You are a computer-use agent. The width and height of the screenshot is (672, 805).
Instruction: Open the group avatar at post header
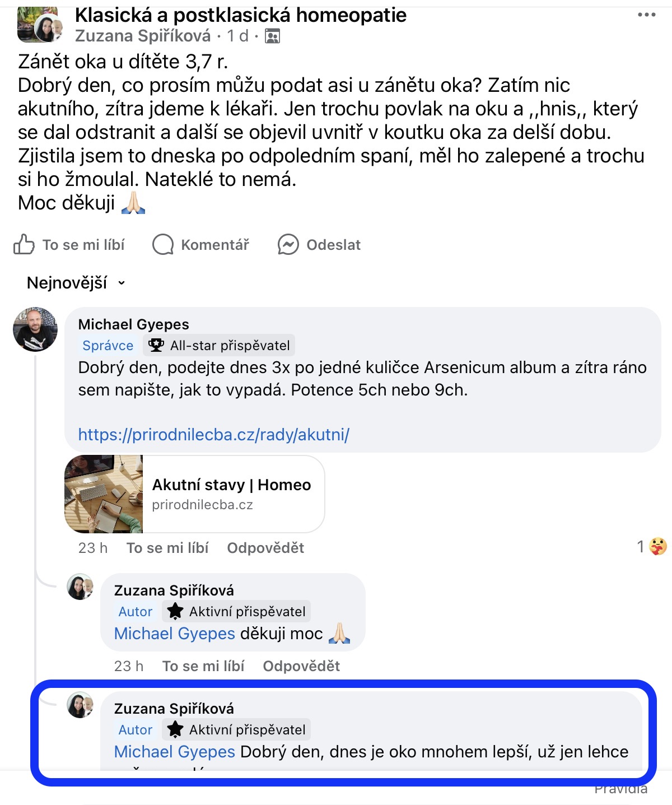[36, 25]
